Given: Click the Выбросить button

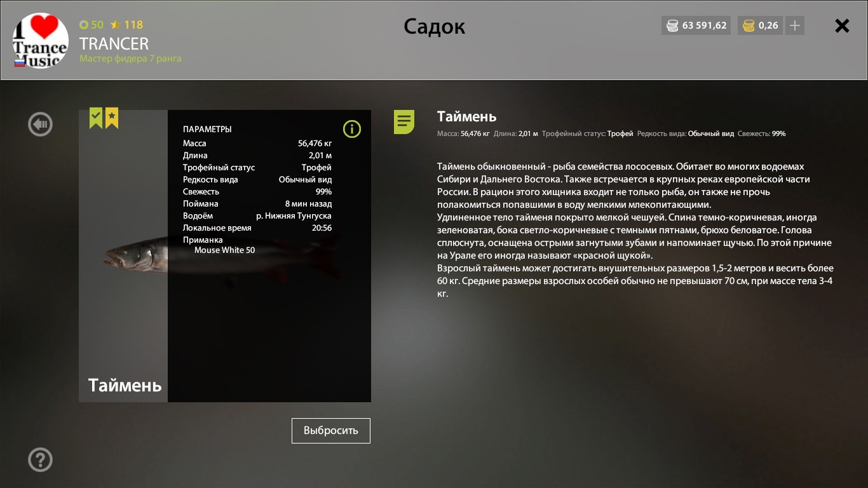Looking at the screenshot, I should [x=331, y=430].
